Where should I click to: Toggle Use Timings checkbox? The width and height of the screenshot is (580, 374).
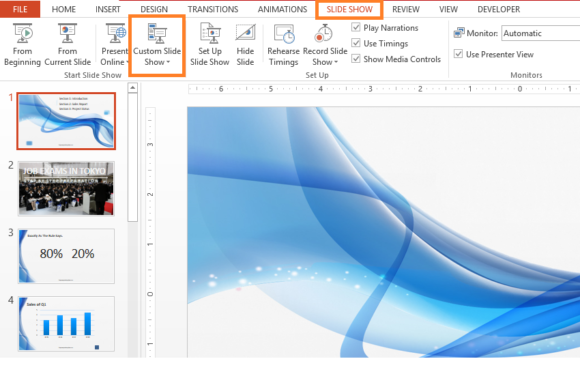point(356,43)
